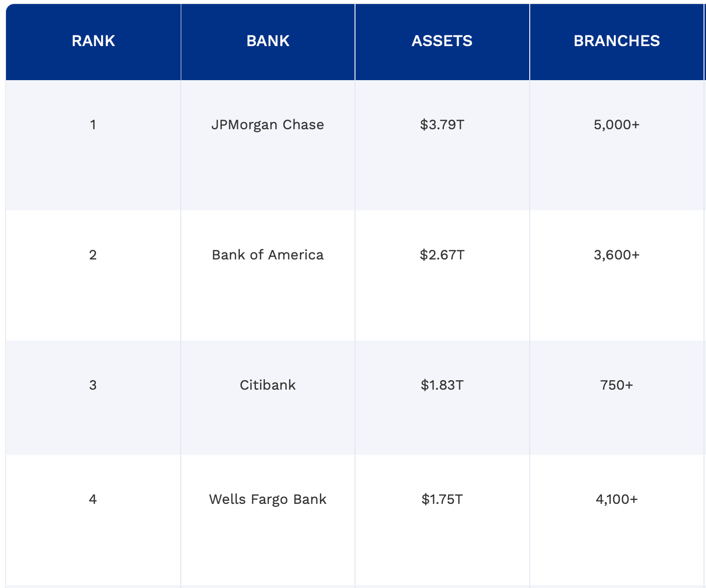Select the Citibank name cell

click(x=268, y=385)
